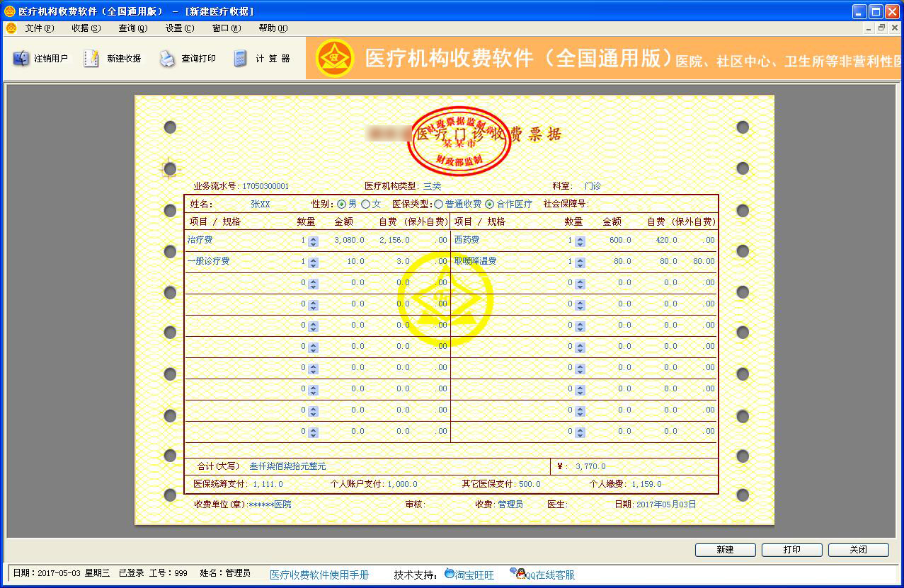Click the 姓名 field showing 张XX
This screenshot has width=904, height=588.
(260, 204)
